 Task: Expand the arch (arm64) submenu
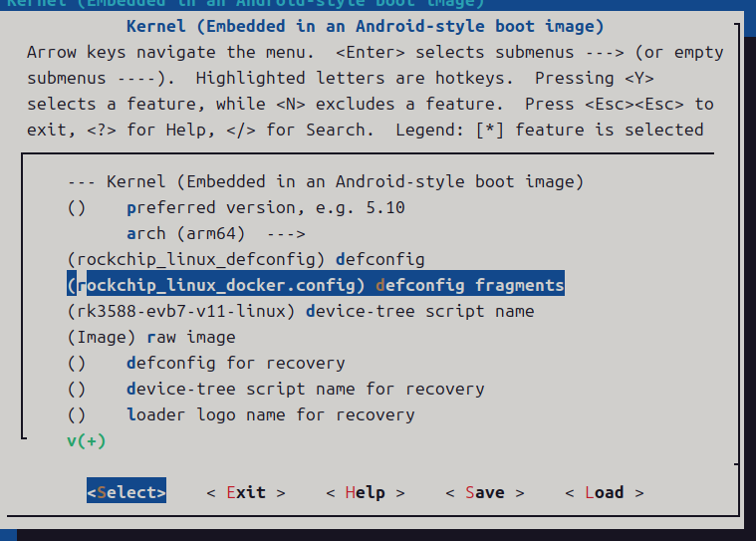185,233
